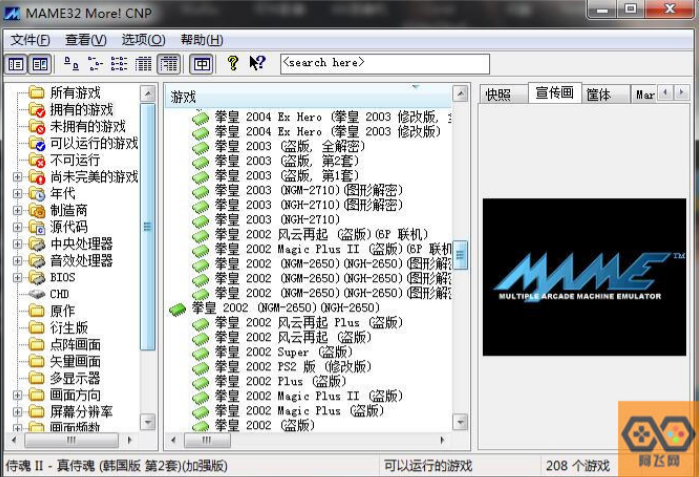
Task: Expand the 尚未完美的游戏 tree node
Action: [x=17, y=177]
